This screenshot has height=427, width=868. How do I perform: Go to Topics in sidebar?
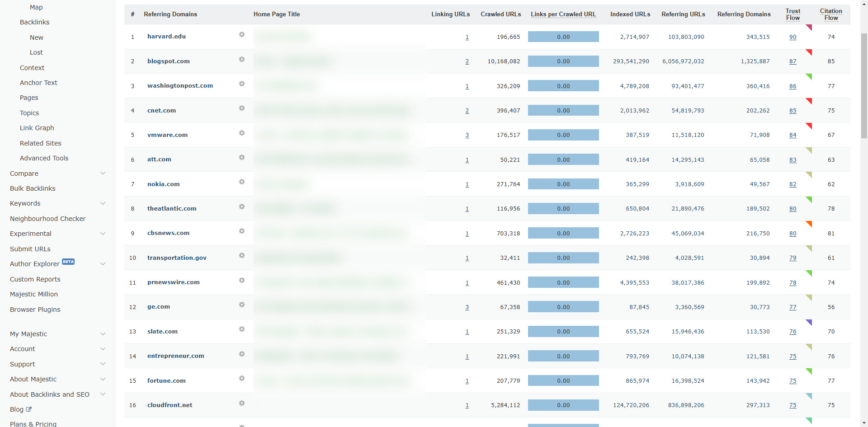[29, 113]
